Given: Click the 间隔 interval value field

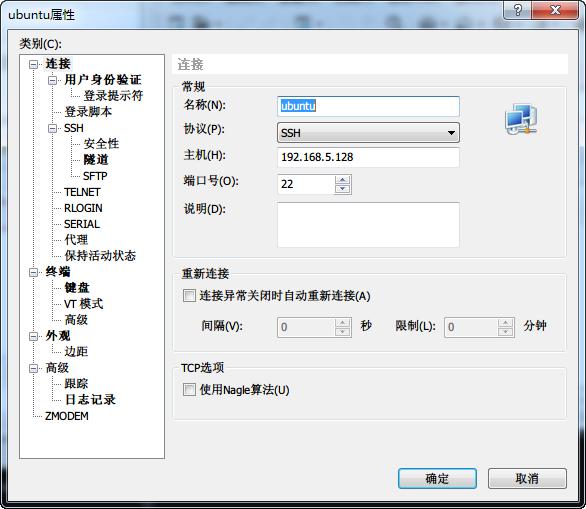Looking at the screenshot, I should click(306, 327).
